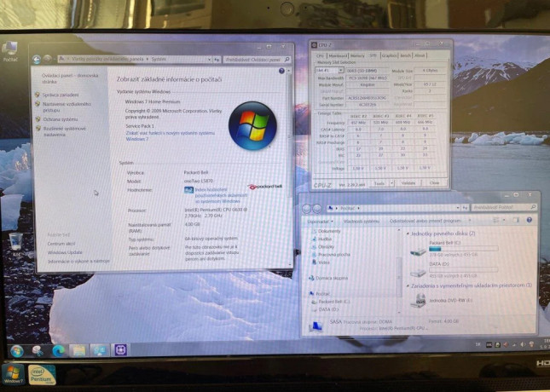
Task: Select Pracovná plocha in the explorer sidebar
Action: click(334, 255)
